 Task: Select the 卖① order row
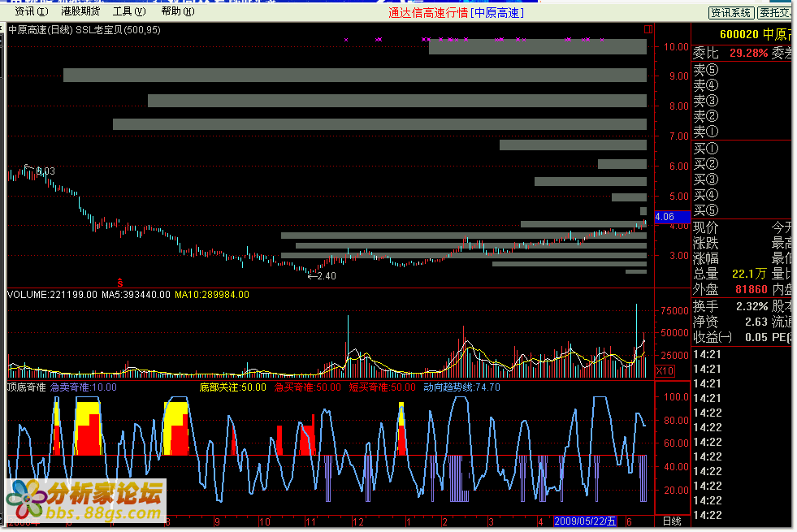[x=743, y=132]
